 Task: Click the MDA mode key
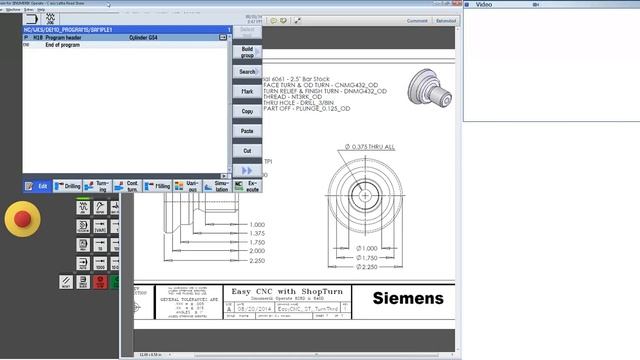click(x=83, y=244)
